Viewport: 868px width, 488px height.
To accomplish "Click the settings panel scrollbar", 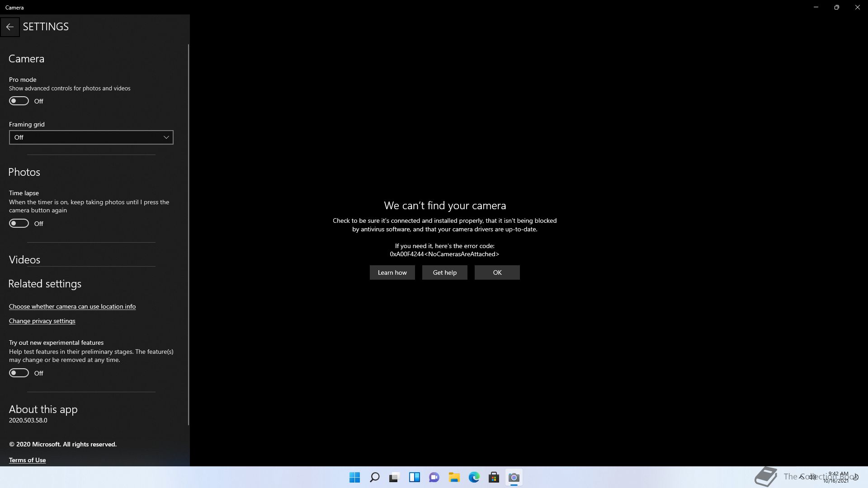I will 189,235.
